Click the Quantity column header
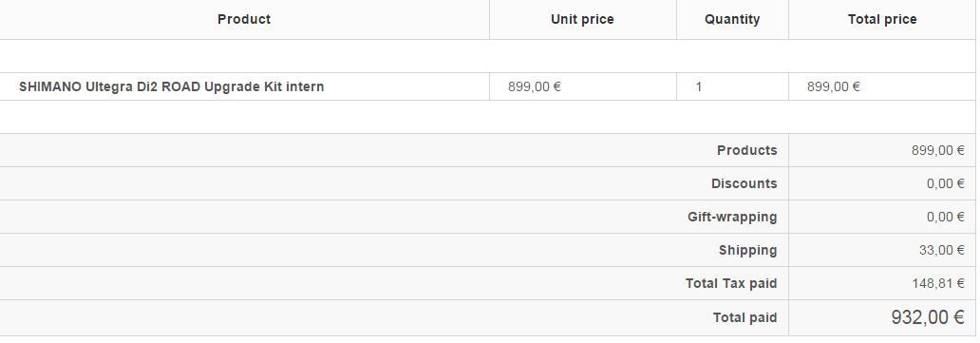The image size is (980, 343). pos(732,19)
